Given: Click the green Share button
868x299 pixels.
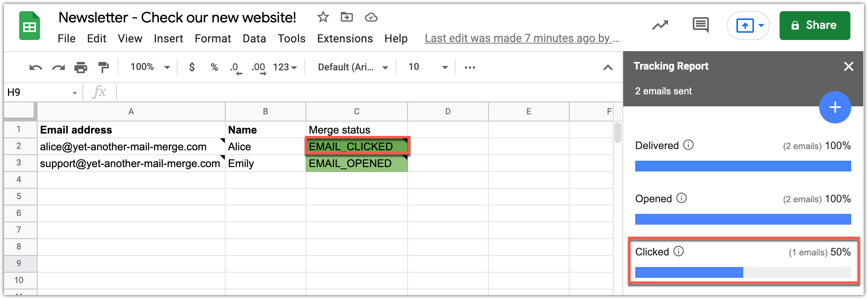Looking at the screenshot, I should click(x=814, y=26).
